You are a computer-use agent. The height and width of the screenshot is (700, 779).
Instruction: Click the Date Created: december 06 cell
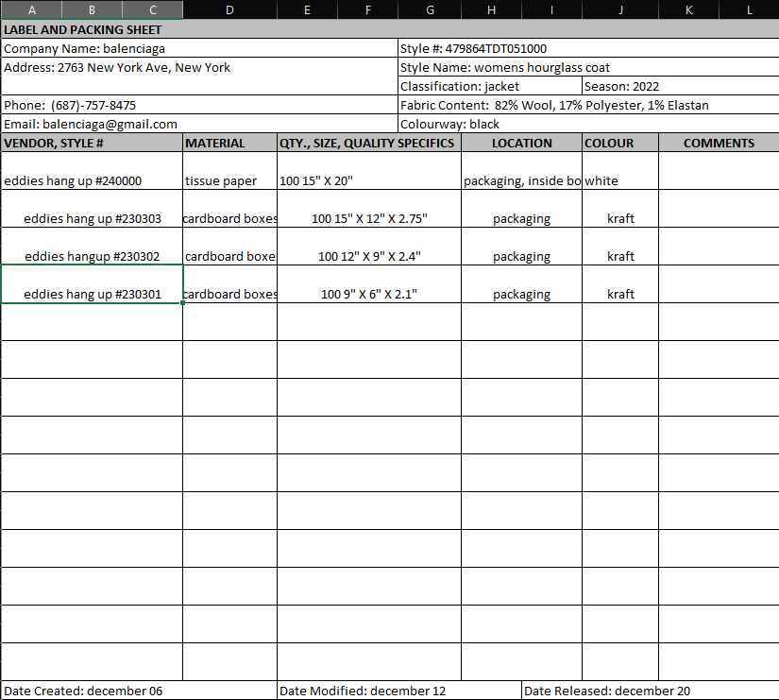[139, 691]
